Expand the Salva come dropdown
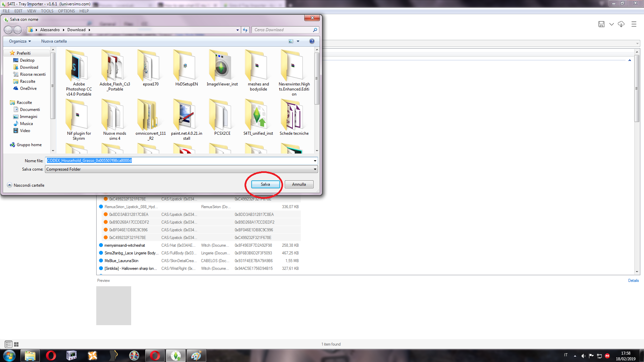This screenshot has height=362, width=644. (315, 169)
